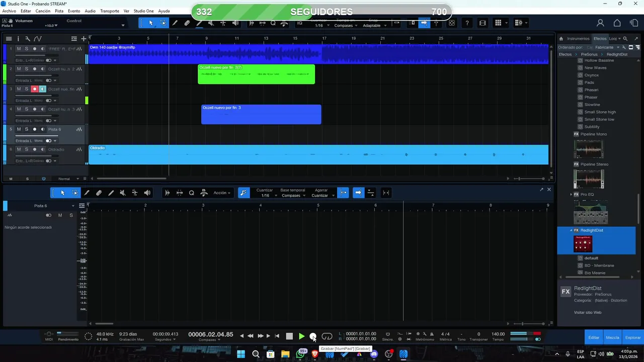Screen dimensions: 644x362
Task: Click the Pipeline Stereo thumbnail
Action: (x=589, y=179)
